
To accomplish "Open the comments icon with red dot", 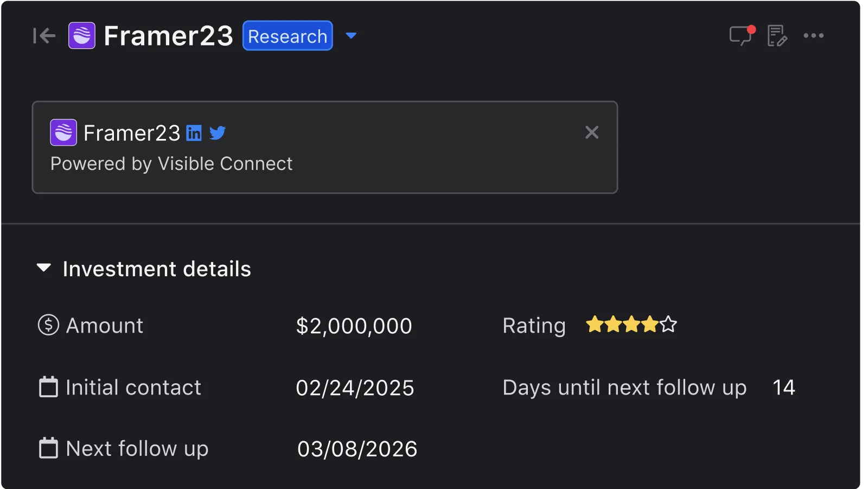I will tap(741, 36).
